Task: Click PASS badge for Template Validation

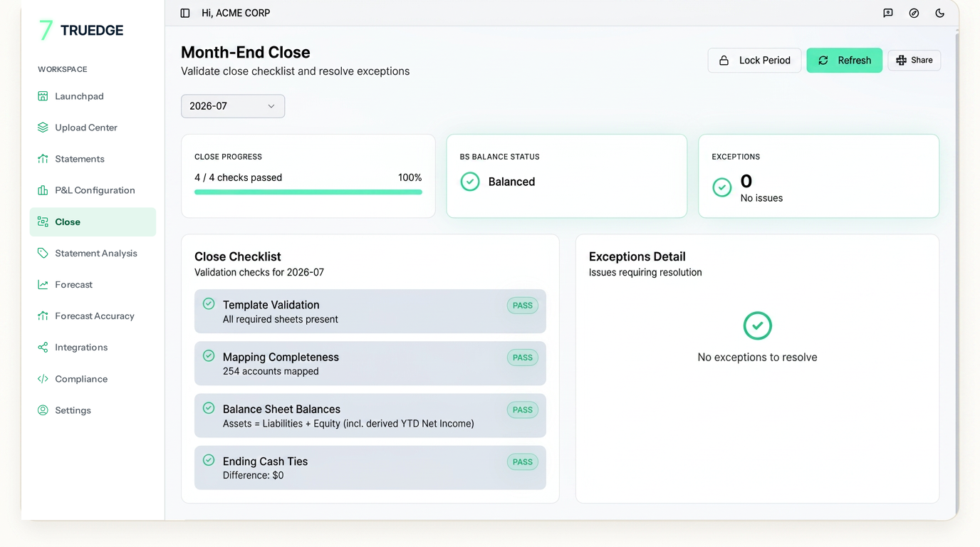Action: click(523, 306)
